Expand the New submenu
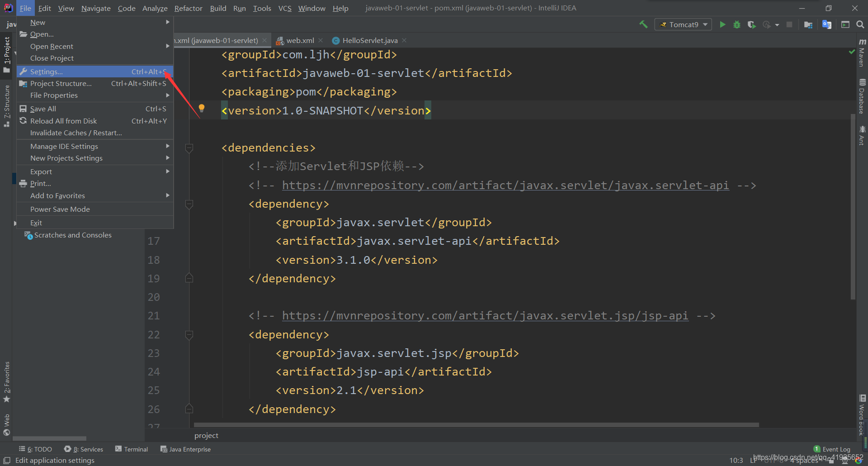This screenshot has width=868, height=466. point(95,22)
